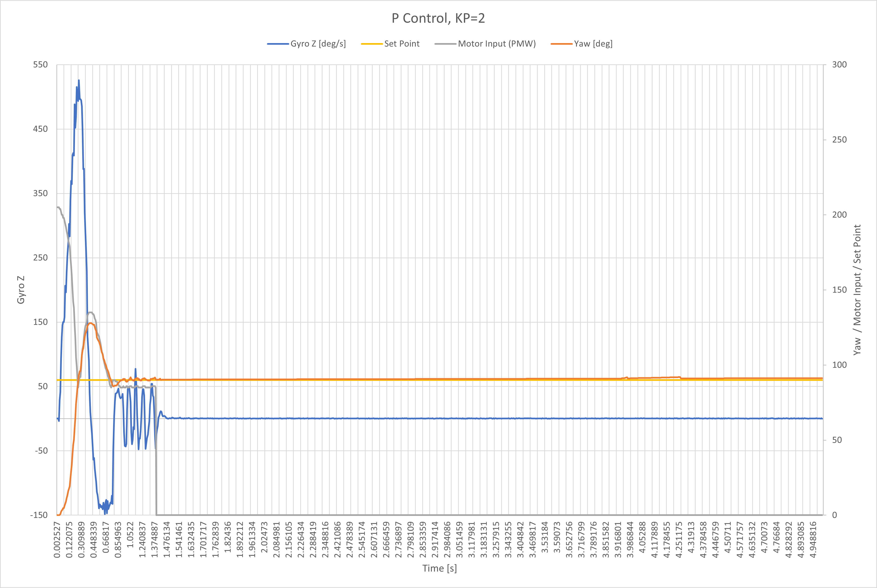Viewport: 877px width, 588px height.
Task: Click the 550 tick label on Gyro Z axis
Action: tap(41, 65)
